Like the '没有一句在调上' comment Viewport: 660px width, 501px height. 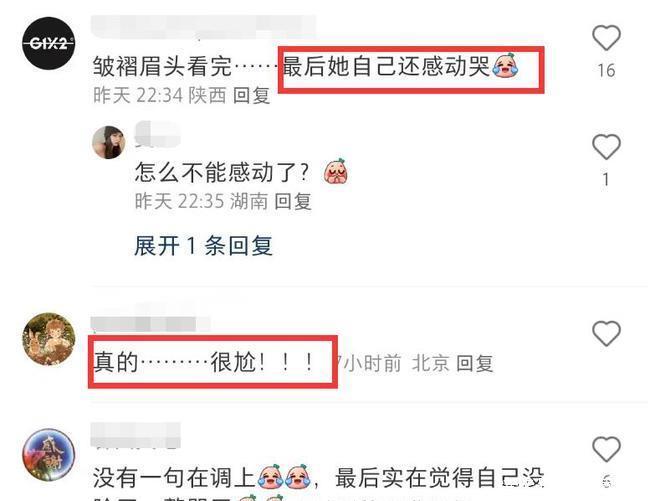[606, 449]
